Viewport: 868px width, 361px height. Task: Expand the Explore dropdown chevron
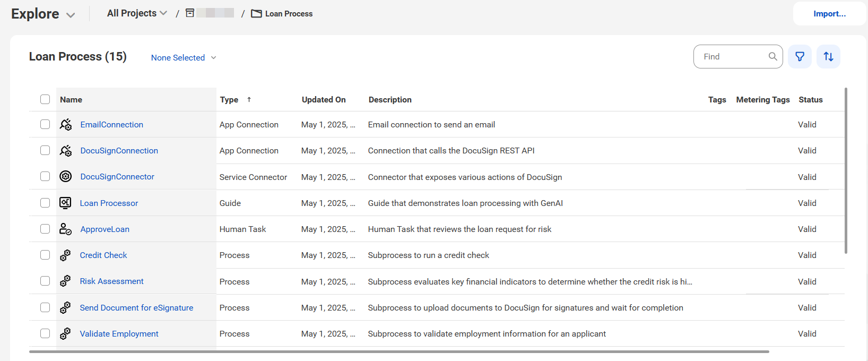click(x=71, y=15)
